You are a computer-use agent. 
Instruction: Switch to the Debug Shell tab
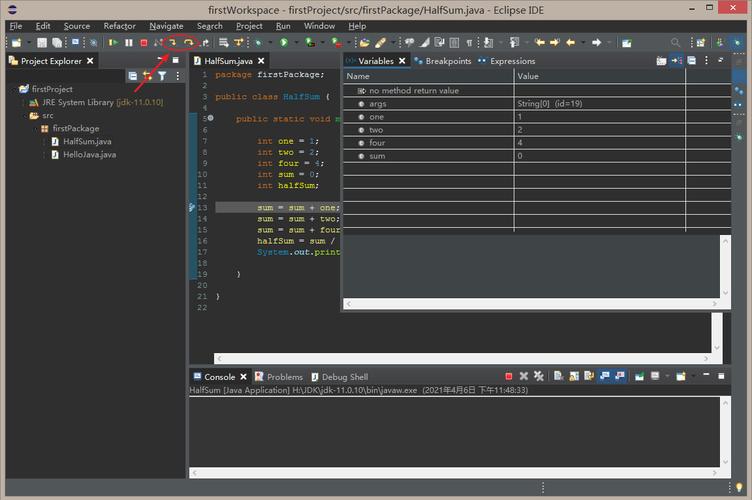[x=340, y=377]
